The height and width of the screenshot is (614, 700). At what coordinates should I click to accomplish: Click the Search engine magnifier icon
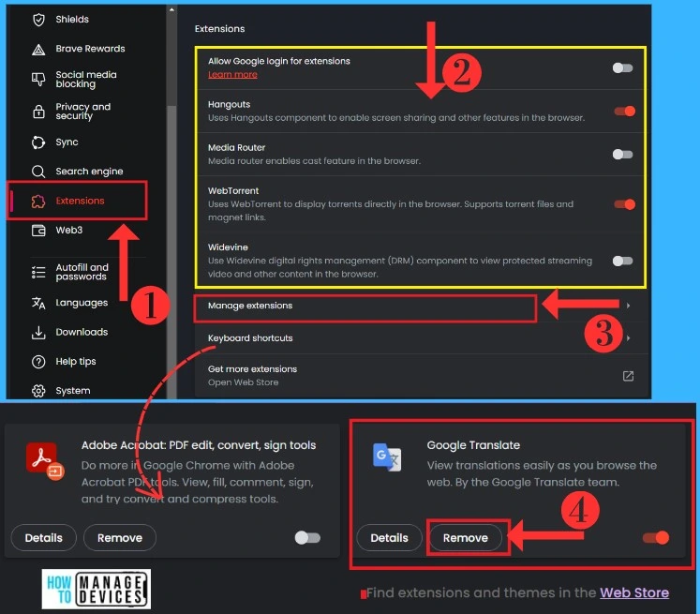[38, 172]
